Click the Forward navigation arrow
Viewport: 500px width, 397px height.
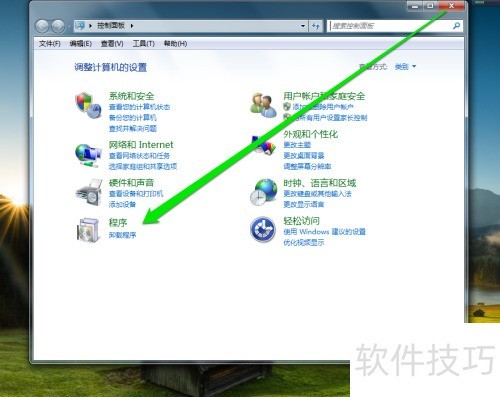click(58, 26)
